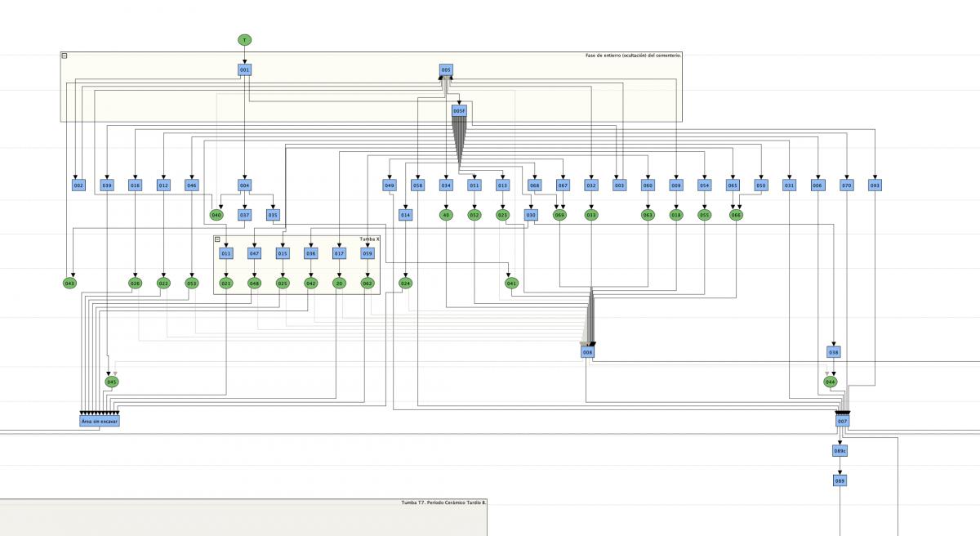The width and height of the screenshot is (980, 536).
Task: Collapse the 'Fase de entierro' group
Action: tap(65, 56)
